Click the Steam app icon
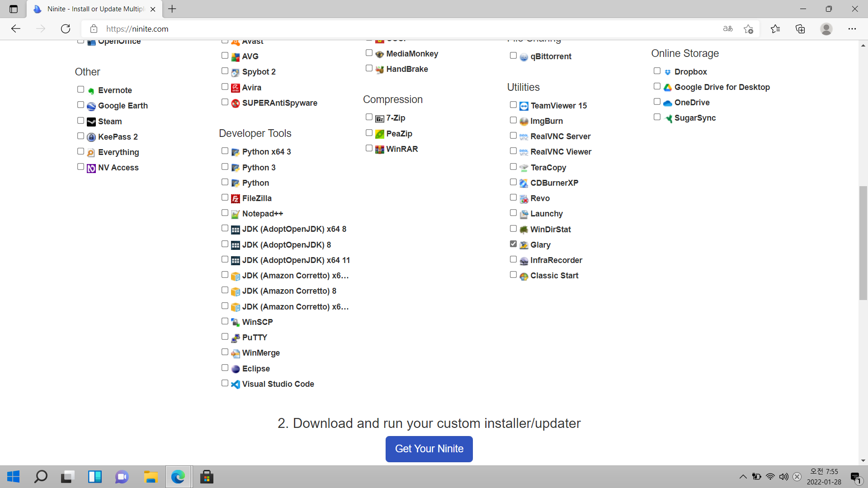The height and width of the screenshot is (488, 868). tap(91, 122)
